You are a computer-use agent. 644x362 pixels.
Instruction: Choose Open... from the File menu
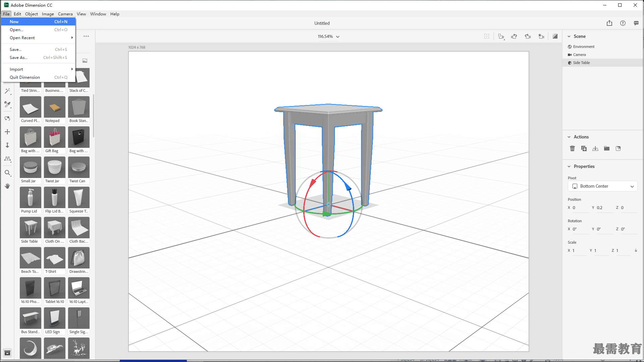coord(38,30)
